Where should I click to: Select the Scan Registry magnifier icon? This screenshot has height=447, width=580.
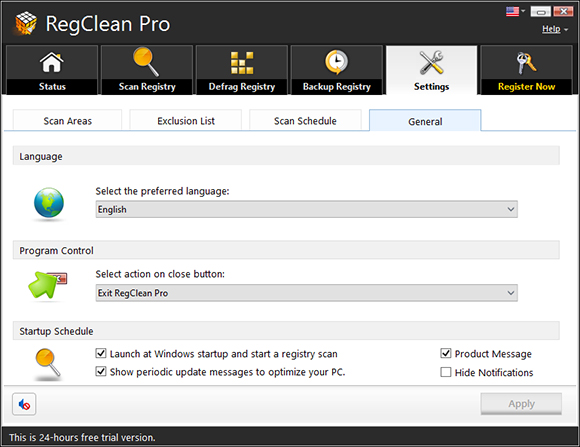146,62
